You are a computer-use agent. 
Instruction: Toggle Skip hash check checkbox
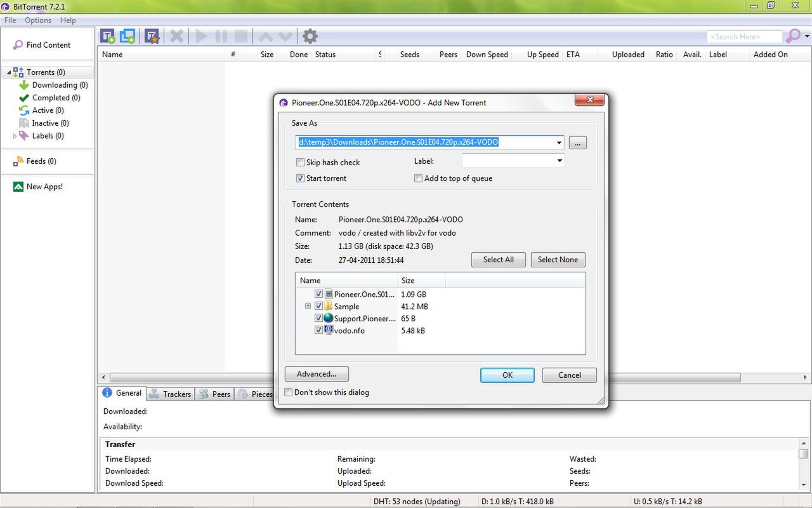coord(301,163)
